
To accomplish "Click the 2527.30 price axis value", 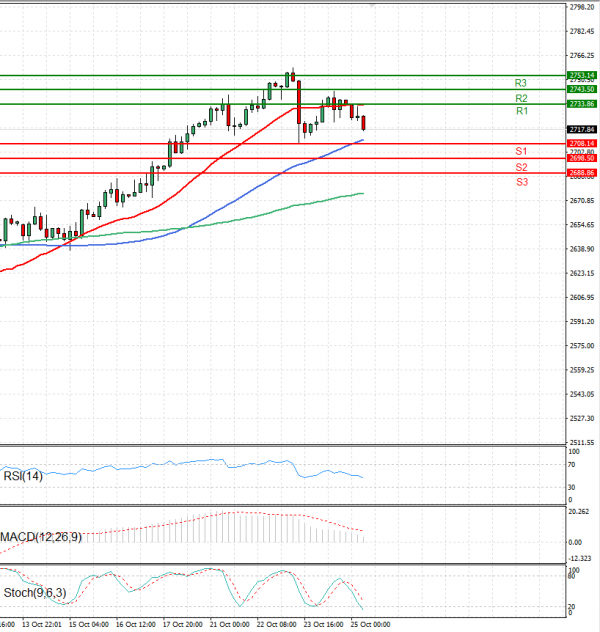I will (581, 418).
